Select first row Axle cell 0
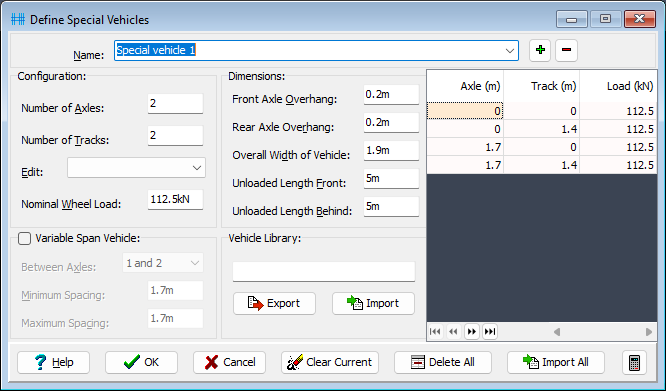The width and height of the screenshot is (666, 391). tap(465, 111)
